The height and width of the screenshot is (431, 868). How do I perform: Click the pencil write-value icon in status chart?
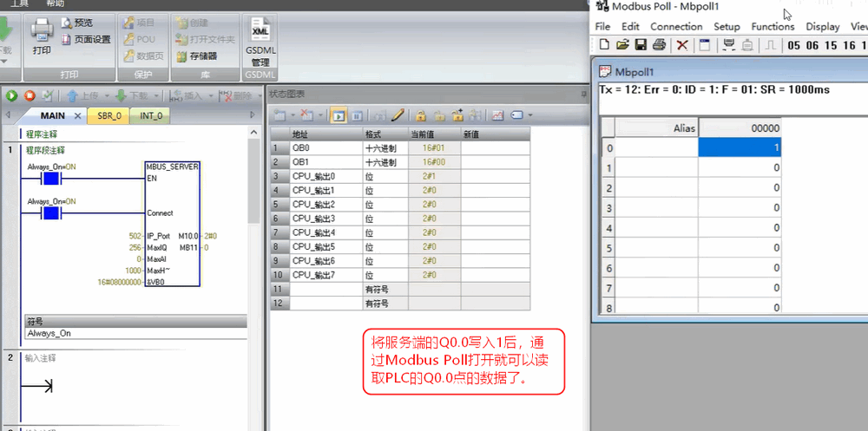[398, 114]
